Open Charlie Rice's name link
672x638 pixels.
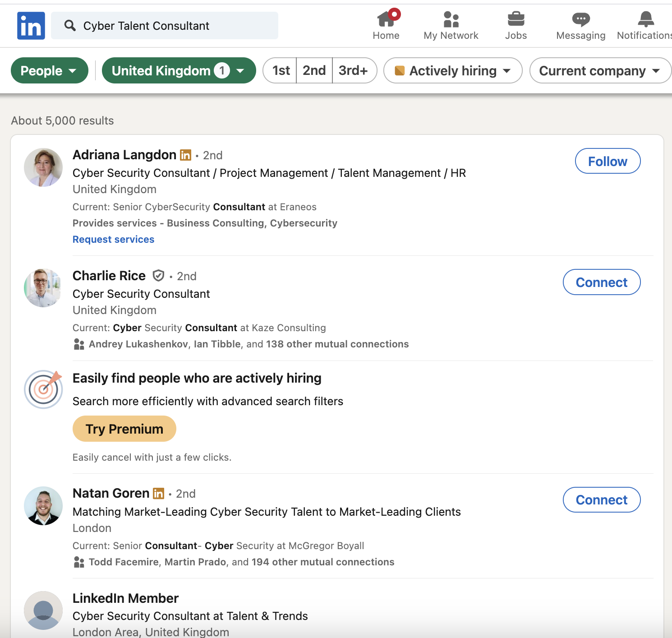point(109,276)
